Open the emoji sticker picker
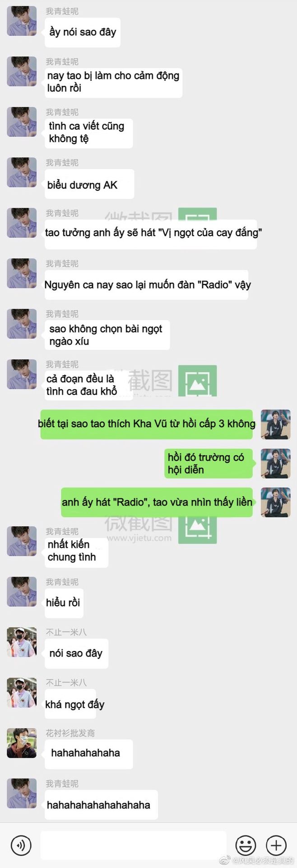The width and height of the screenshot is (297, 868). tap(246, 845)
